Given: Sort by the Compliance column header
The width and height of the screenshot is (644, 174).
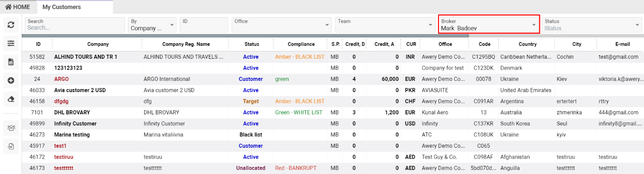Looking at the screenshot, I should pos(301,44).
